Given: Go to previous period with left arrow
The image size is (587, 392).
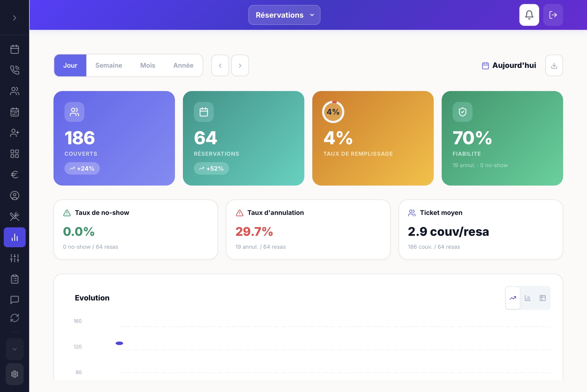Looking at the screenshot, I should click(220, 65).
